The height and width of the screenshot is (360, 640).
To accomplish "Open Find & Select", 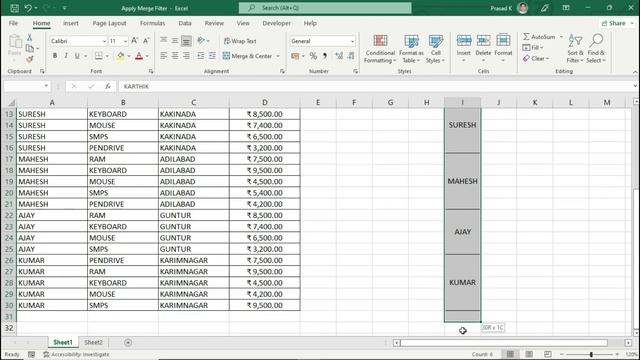I will tap(596, 49).
